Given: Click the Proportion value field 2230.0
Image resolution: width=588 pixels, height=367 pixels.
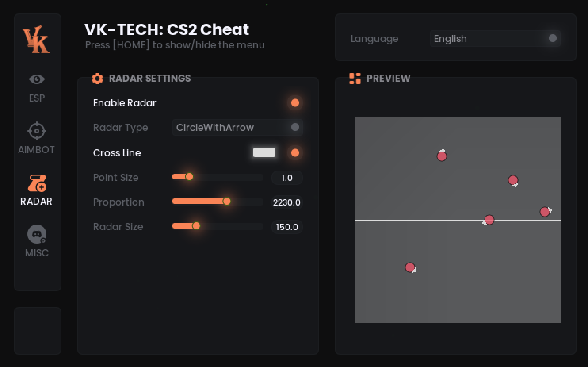Looking at the screenshot, I should coord(287,202).
